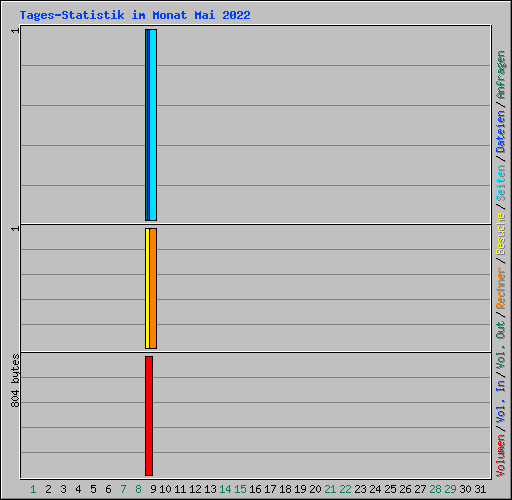The width and height of the screenshot is (512, 500).
Task: Click day label 1 on the x-axis
Action: (33, 489)
